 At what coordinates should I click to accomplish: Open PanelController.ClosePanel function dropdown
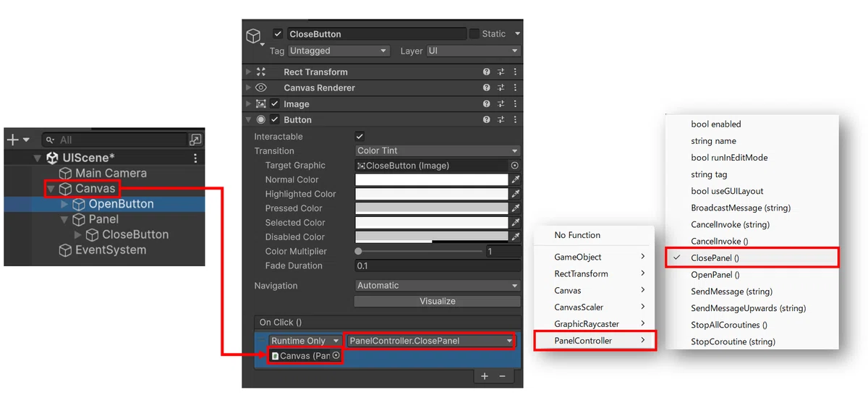(x=431, y=341)
